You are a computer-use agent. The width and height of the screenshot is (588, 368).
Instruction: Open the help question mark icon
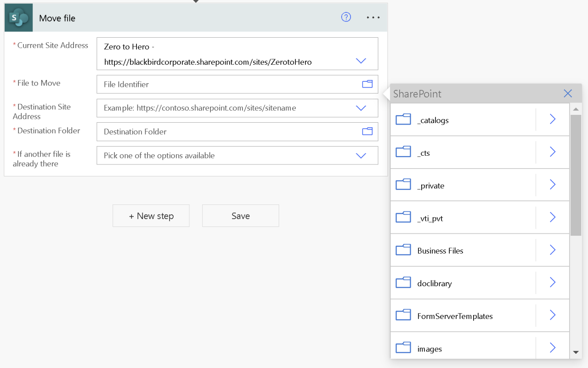(346, 17)
